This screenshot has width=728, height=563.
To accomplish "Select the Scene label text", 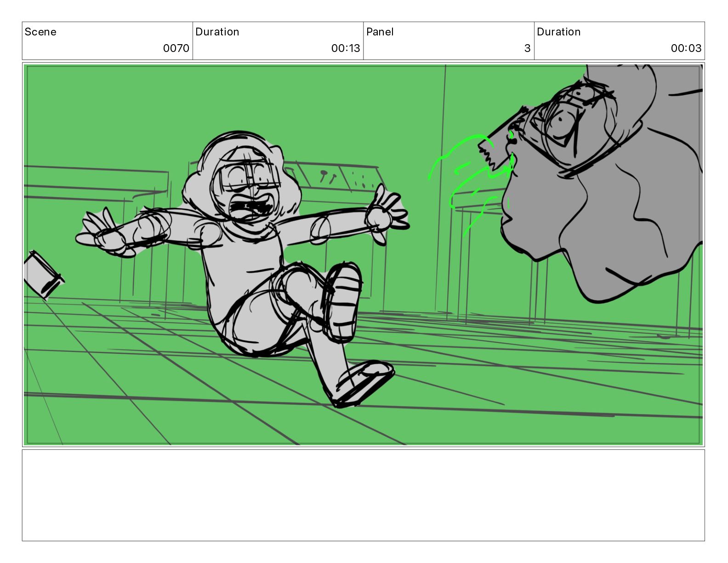I will (x=40, y=32).
